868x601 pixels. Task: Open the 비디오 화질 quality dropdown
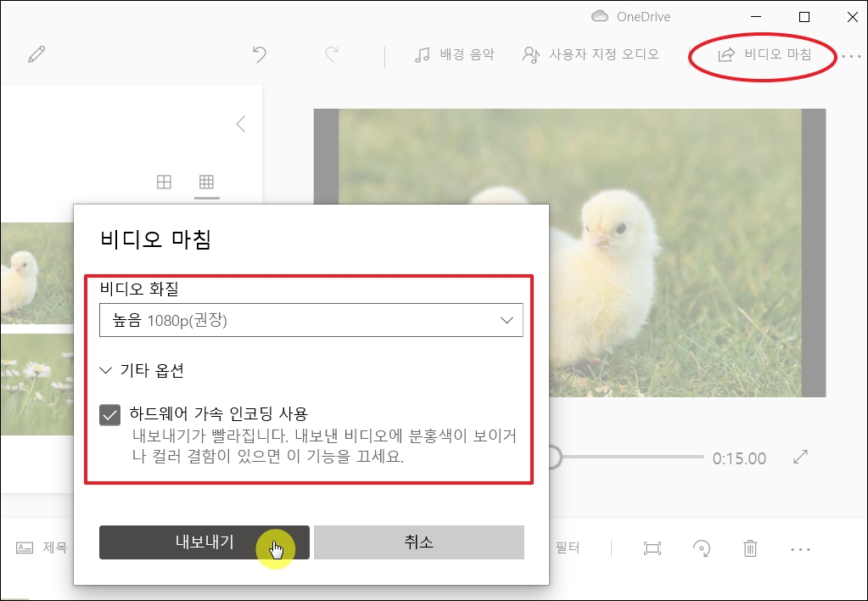(311, 320)
